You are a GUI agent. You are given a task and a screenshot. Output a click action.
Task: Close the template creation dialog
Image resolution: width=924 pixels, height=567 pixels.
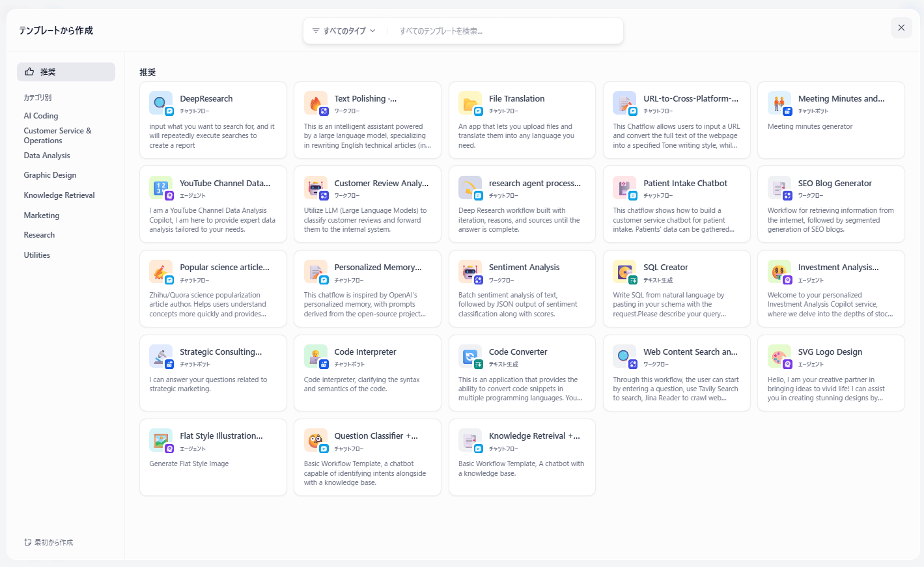(x=901, y=27)
